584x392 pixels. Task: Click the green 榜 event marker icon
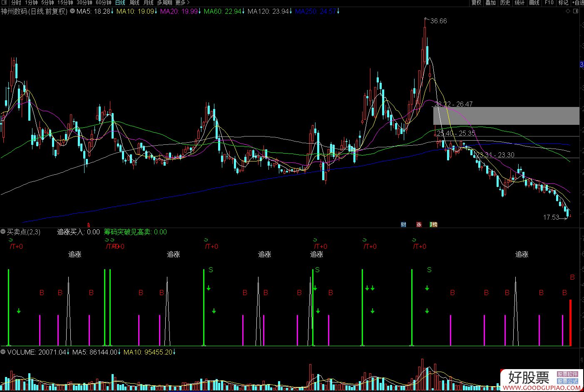click(434, 225)
